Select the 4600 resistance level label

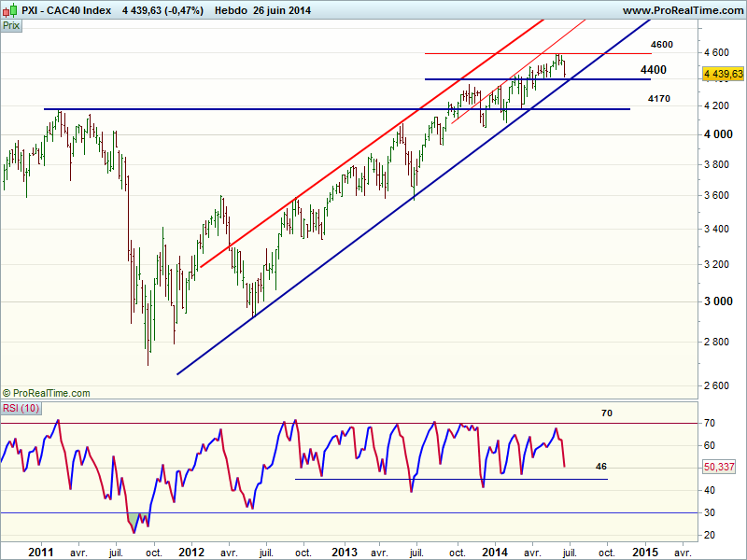tap(661, 45)
